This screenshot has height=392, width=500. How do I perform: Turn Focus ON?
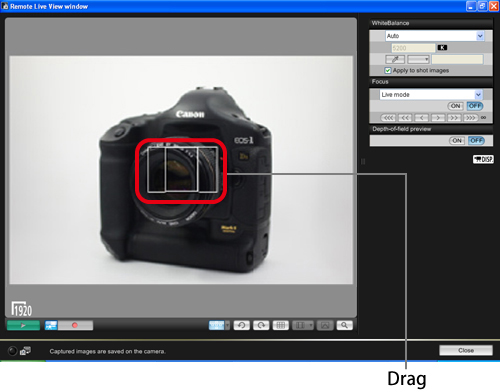pos(455,106)
